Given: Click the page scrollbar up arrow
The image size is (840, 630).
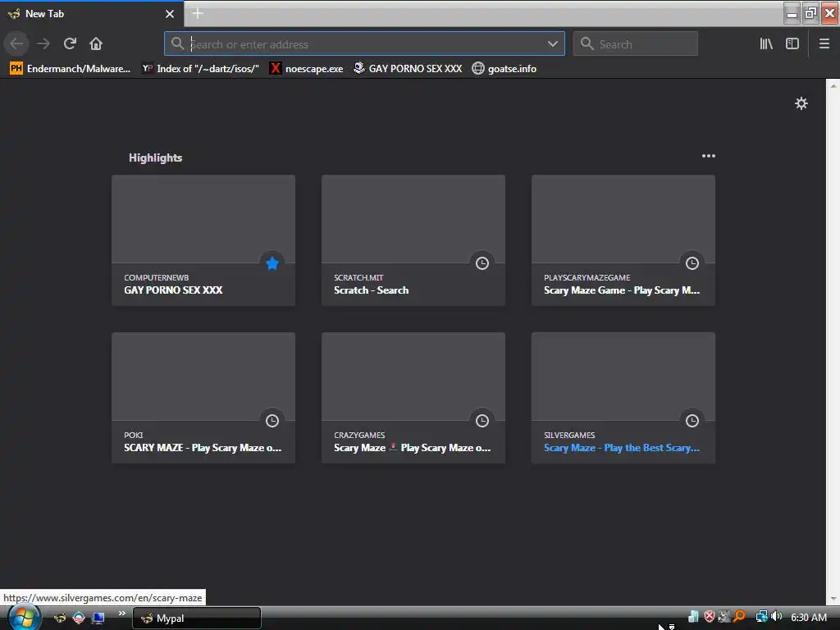Looking at the screenshot, I should (833, 85).
